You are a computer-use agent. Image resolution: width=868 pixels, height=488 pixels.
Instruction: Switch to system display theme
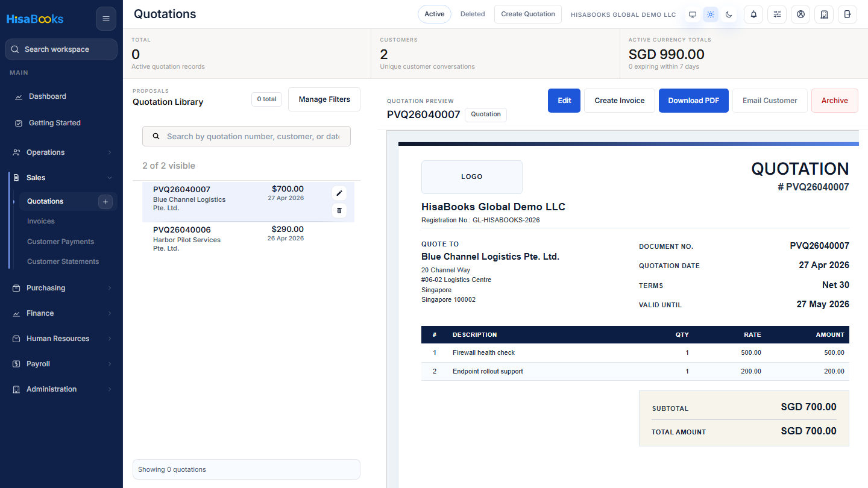693,14
